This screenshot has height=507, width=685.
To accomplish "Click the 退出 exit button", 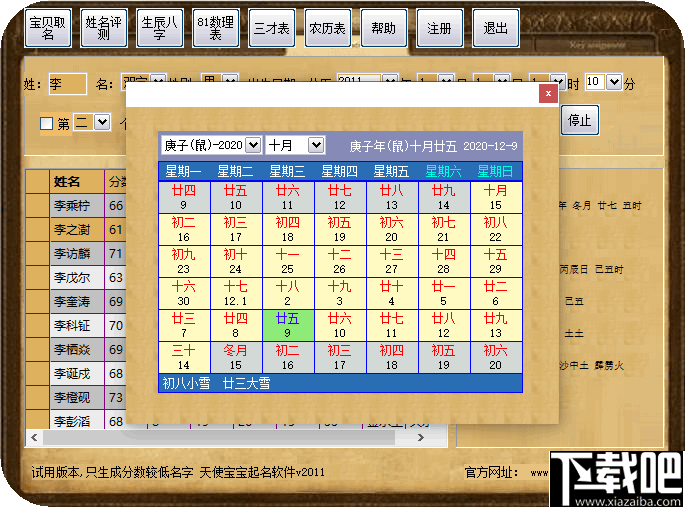I will (x=496, y=28).
